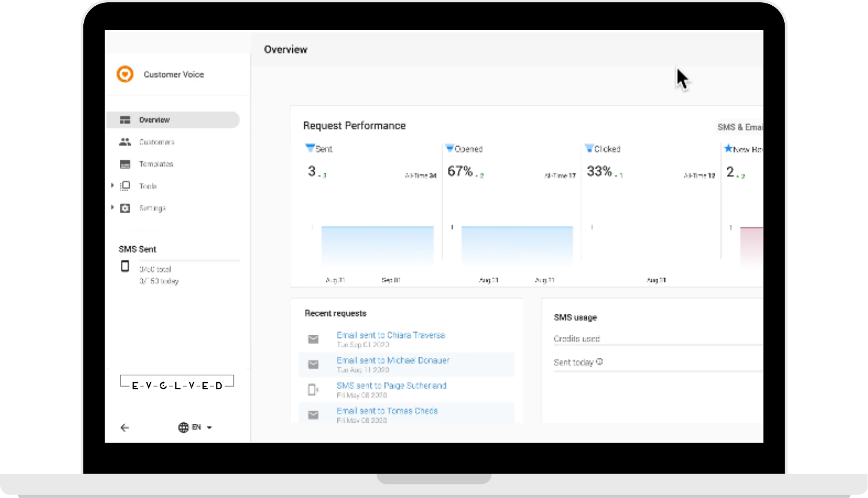This screenshot has height=498, width=868.
Task: Open Email sent to Michael Donauer
Action: click(393, 360)
